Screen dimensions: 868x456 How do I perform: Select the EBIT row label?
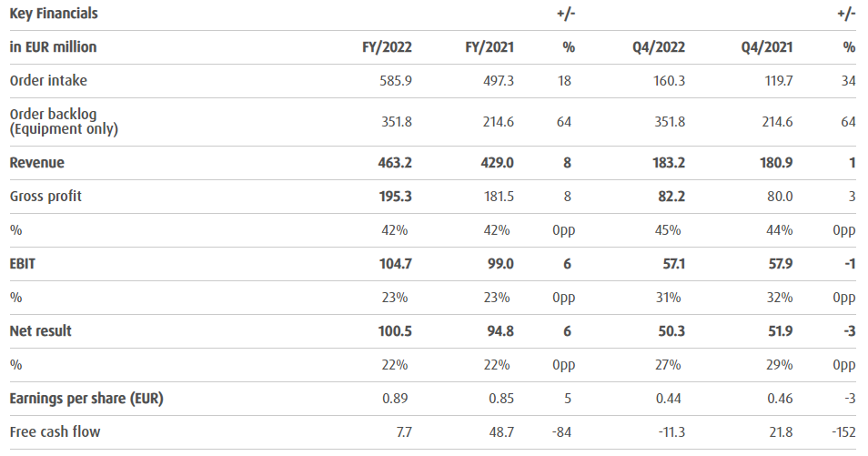tap(22, 264)
